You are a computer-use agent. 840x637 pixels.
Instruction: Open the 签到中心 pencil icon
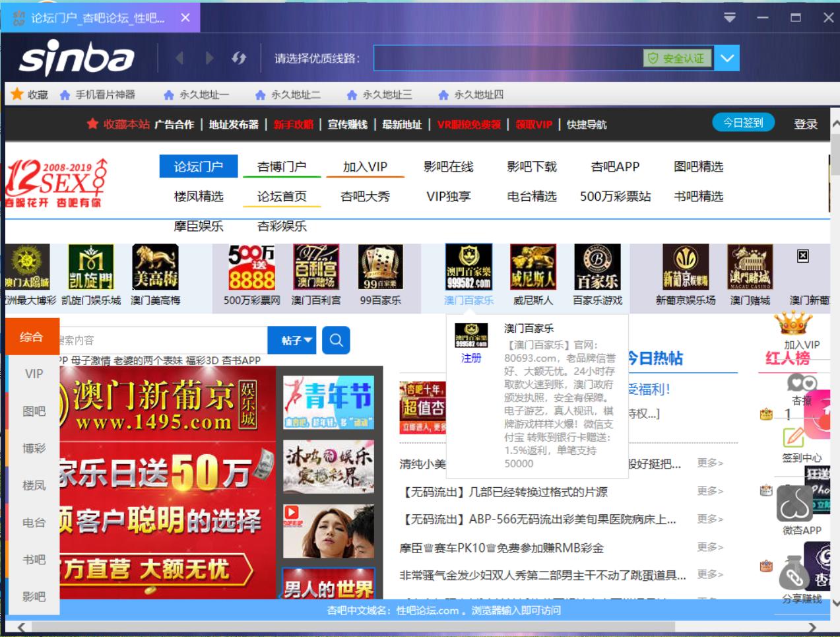pos(794,437)
